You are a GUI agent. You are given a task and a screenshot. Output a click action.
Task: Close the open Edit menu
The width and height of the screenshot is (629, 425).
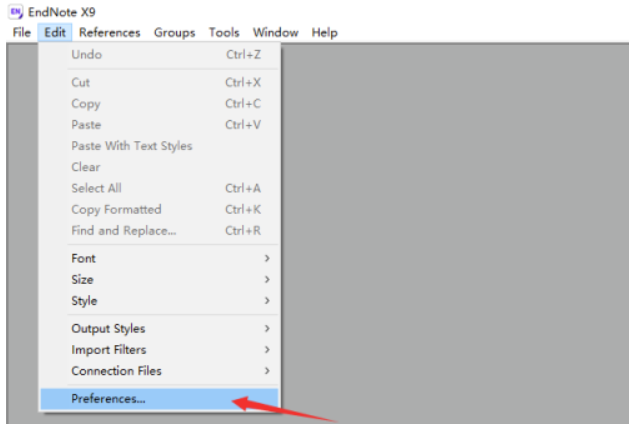[x=55, y=33]
